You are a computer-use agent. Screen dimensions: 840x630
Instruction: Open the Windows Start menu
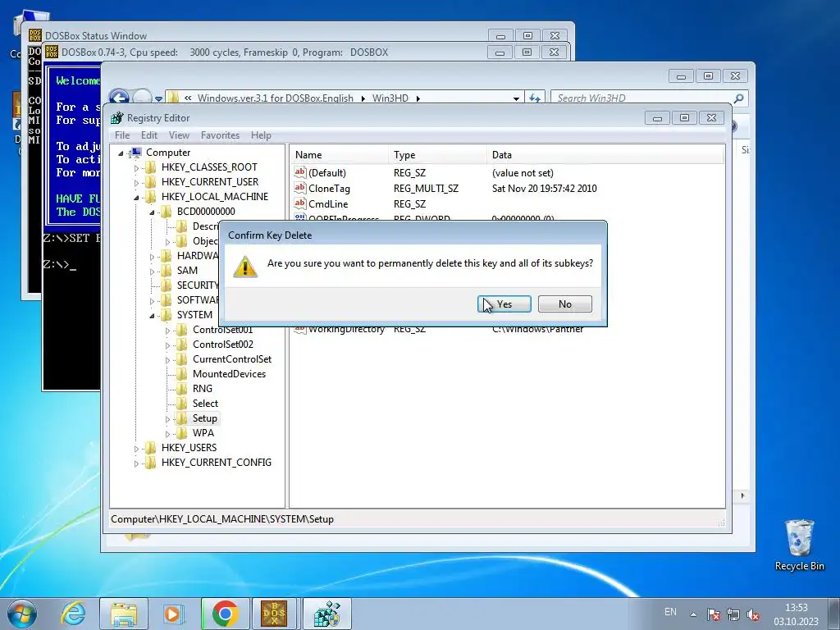click(x=22, y=614)
